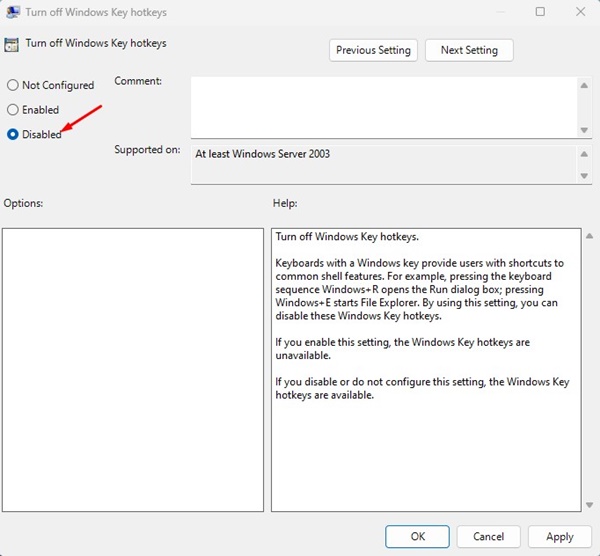600x556 pixels.
Task: Click the policy setting icon beside heading
Action: (x=11, y=45)
